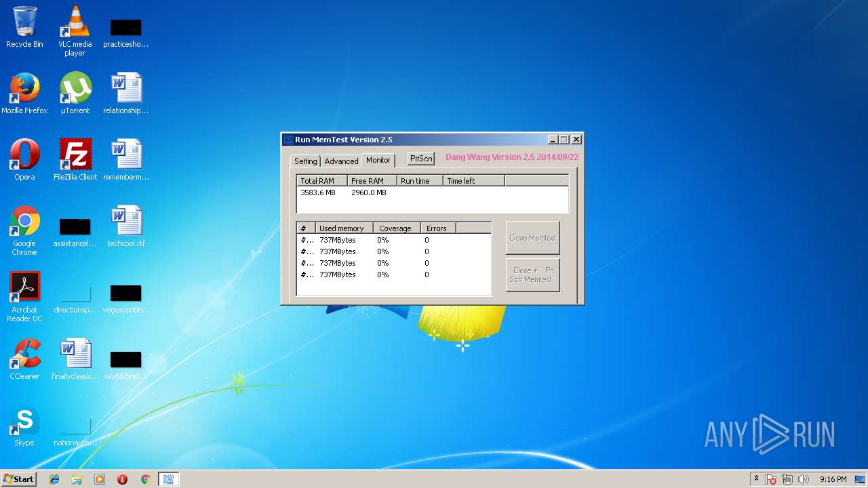
Task: Click the Free RAM column header
Action: 372,181
